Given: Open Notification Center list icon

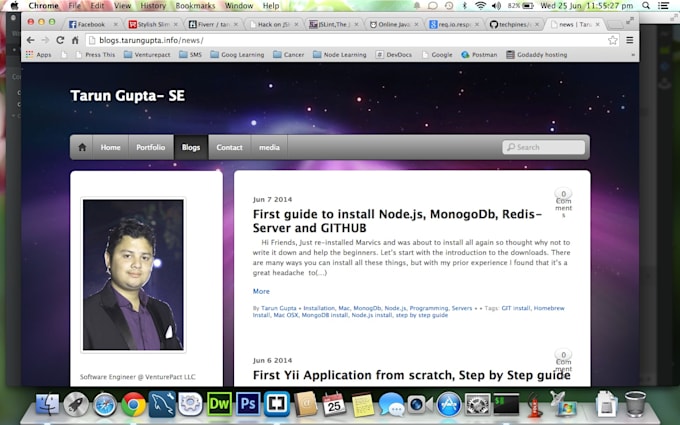Looking at the screenshot, I should click(663, 6).
